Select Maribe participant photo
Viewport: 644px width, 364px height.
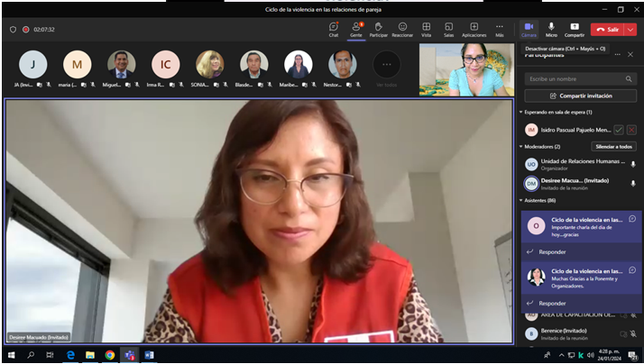click(x=299, y=65)
